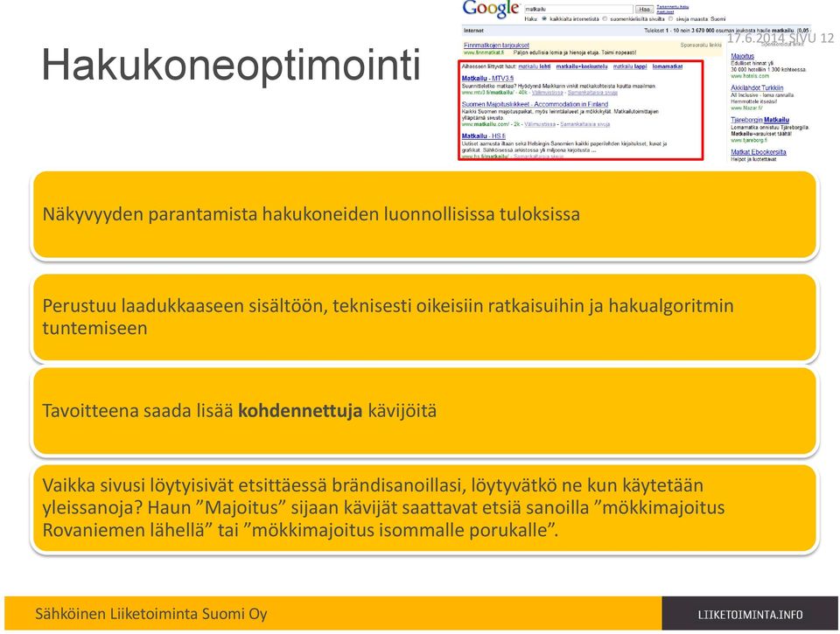
Task: Click "17.6.2014 SIVU 12" date and page text
Action: [780, 38]
